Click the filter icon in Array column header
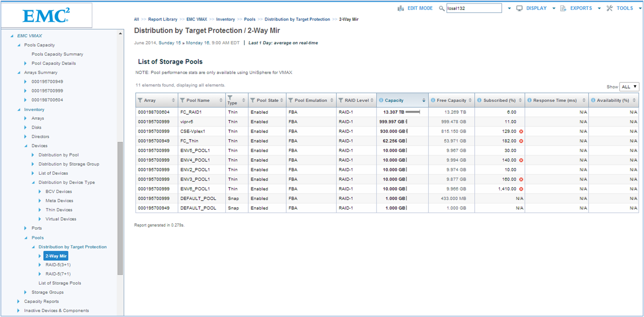The image size is (644, 317). tap(140, 100)
